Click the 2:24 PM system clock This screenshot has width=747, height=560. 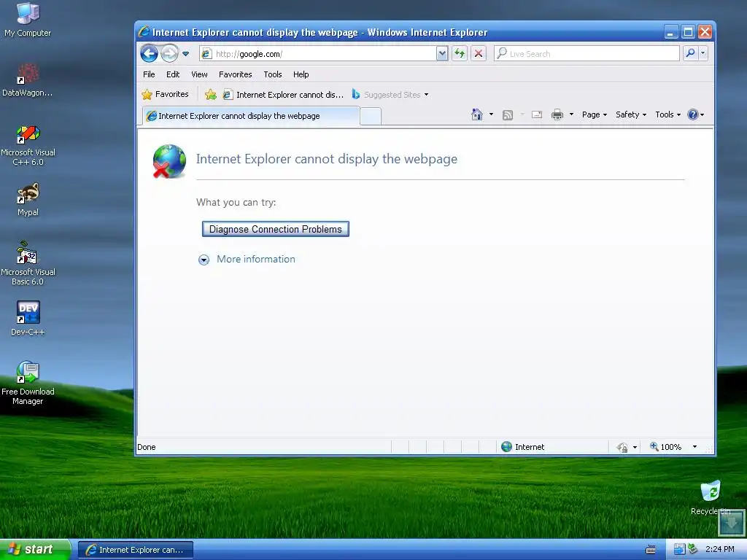pyautogui.click(x=719, y=549)
